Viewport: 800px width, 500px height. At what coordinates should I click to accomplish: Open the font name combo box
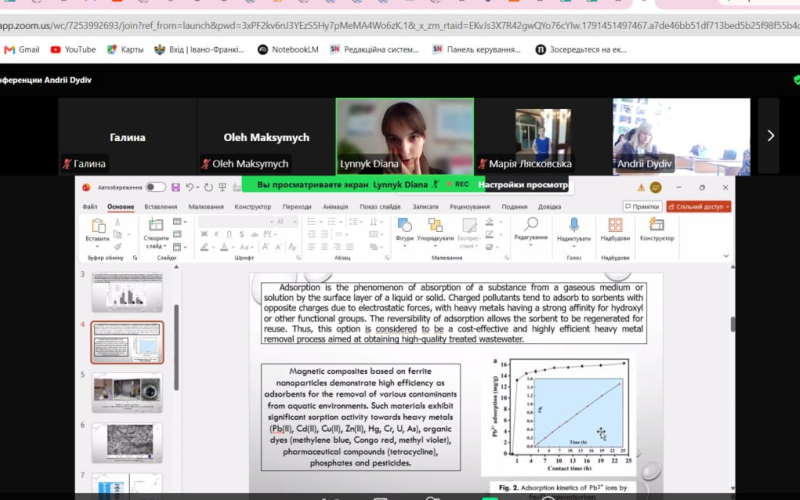(x=236, y=221)
